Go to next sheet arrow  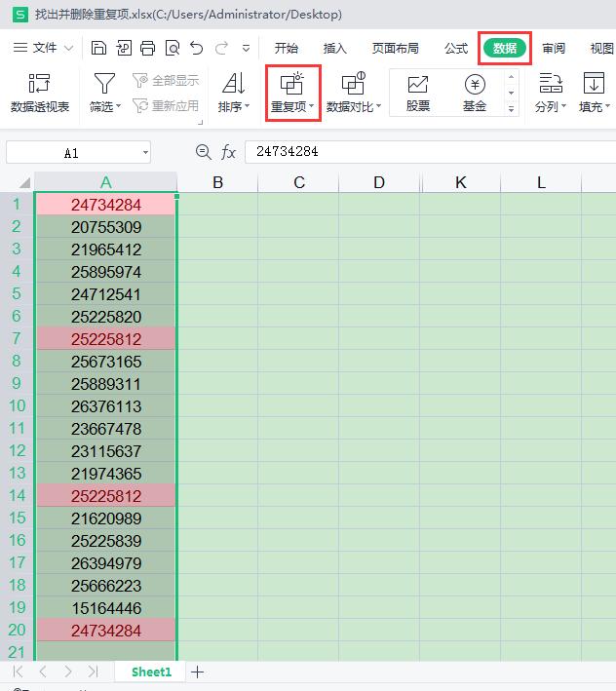[68, 672]
